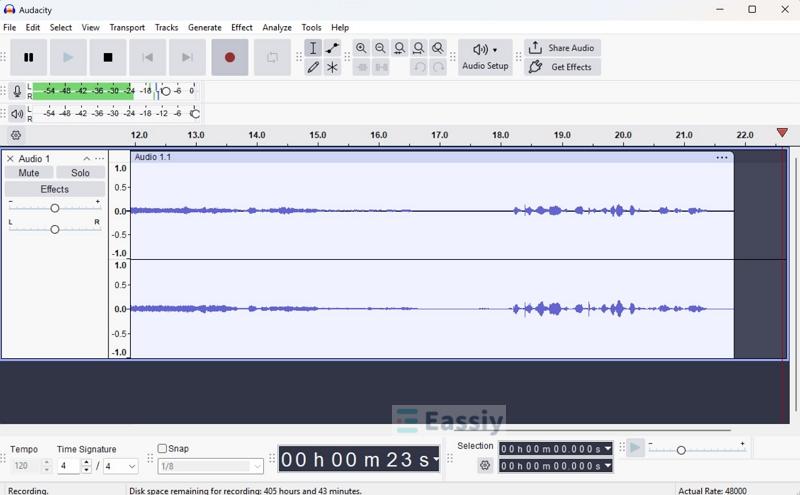Solo the Audio 1 track

(x=81, y=173)
